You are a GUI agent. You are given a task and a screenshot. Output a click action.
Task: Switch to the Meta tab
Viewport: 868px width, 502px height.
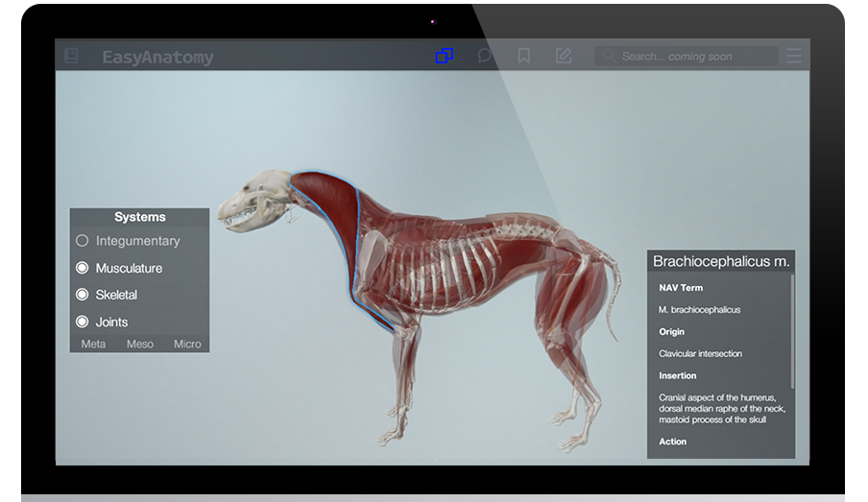pyautogui.click(x=93, y=344)
